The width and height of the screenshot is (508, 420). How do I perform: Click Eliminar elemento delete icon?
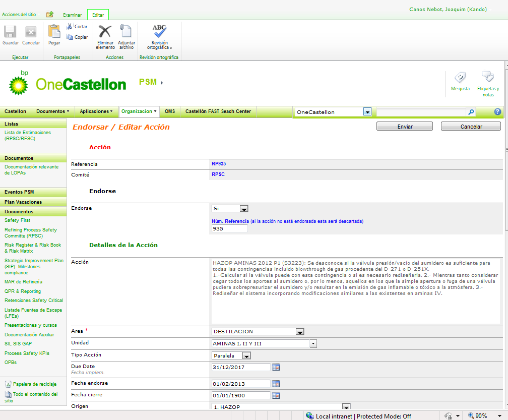coord(105,32)
